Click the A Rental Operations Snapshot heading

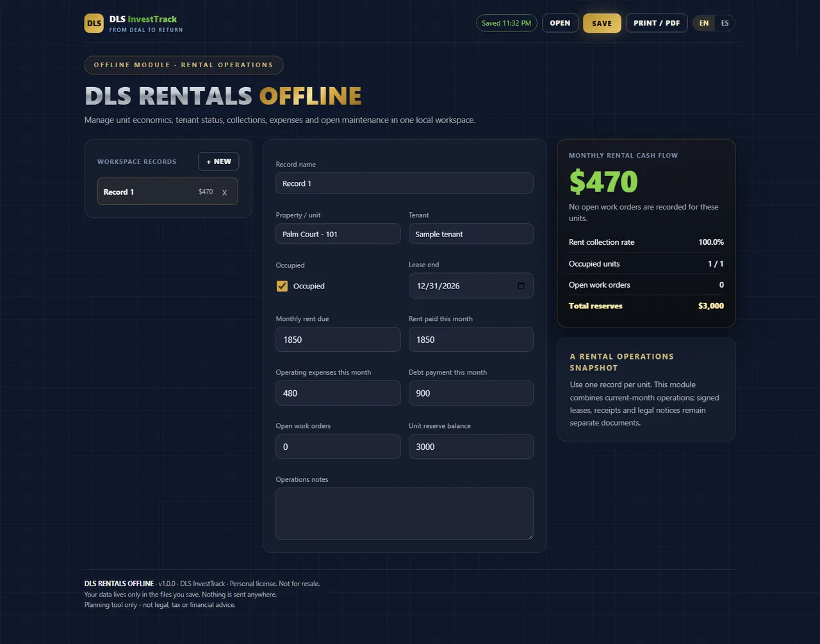pos(621,362)
